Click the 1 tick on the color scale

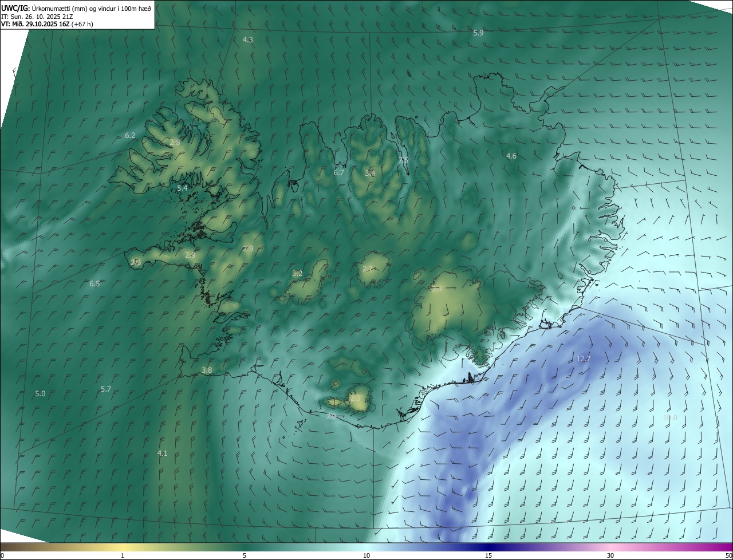point(123,555)
